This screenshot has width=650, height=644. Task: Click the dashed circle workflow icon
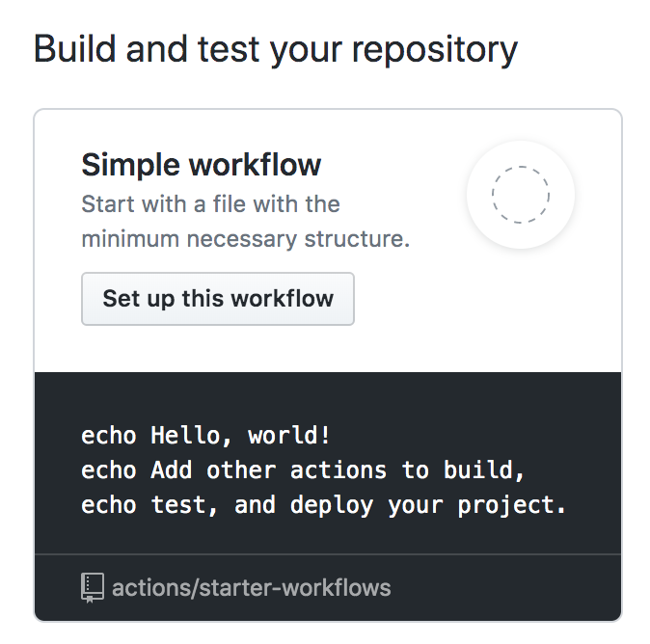521,195
